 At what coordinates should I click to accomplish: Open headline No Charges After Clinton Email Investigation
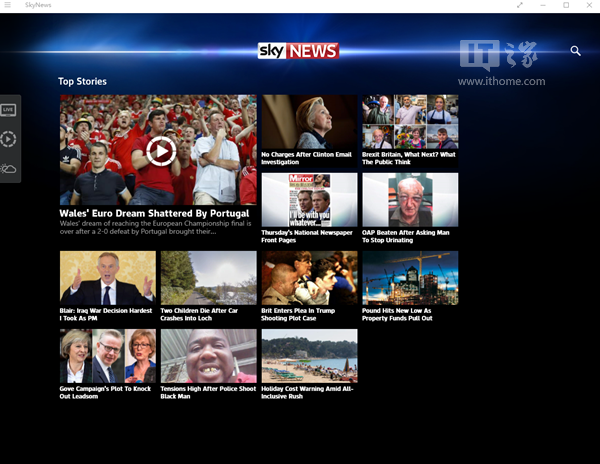pyautogui.click(x=306, y=158)
